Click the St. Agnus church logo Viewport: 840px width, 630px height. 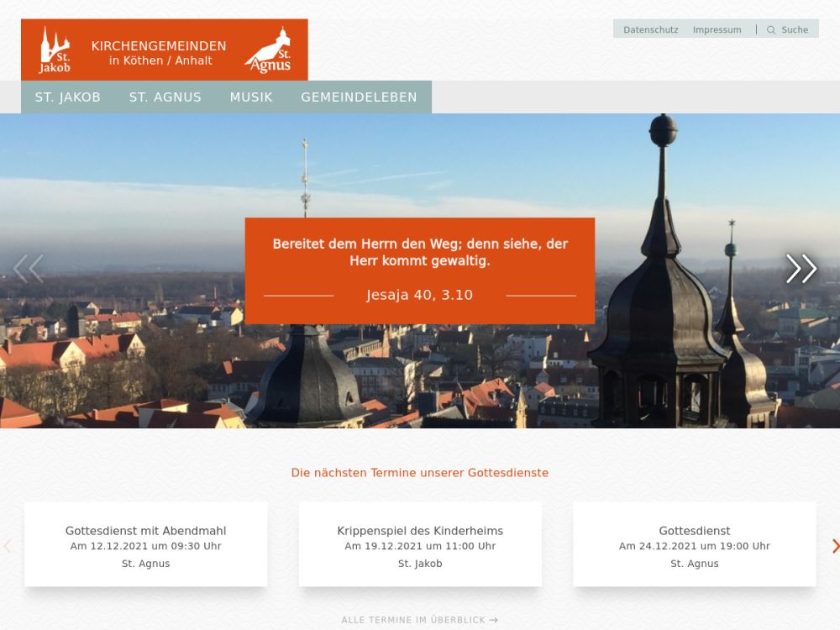point(269,50)
